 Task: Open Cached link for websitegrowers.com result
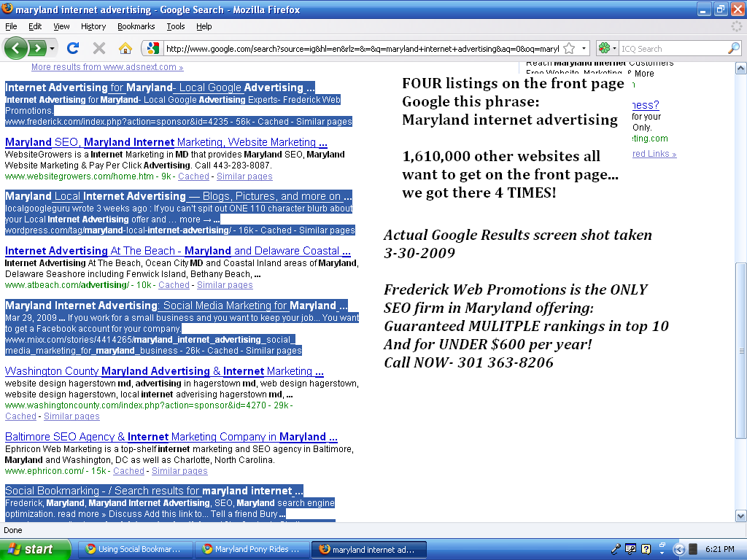point(193,176)
